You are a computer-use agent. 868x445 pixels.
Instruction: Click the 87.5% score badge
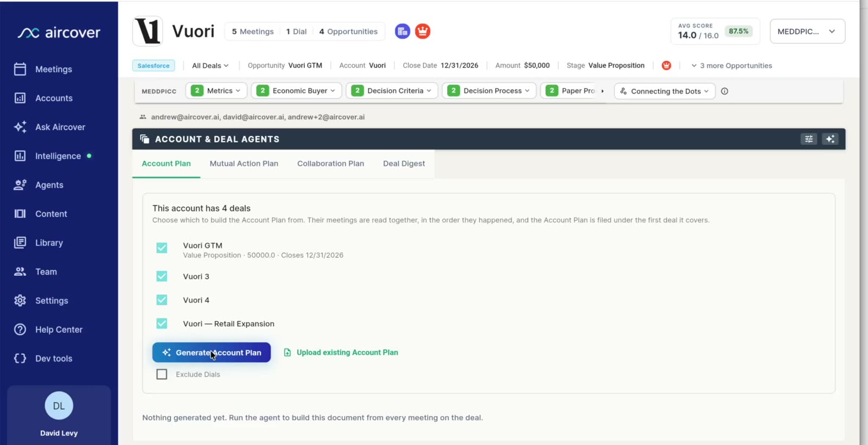738,31
